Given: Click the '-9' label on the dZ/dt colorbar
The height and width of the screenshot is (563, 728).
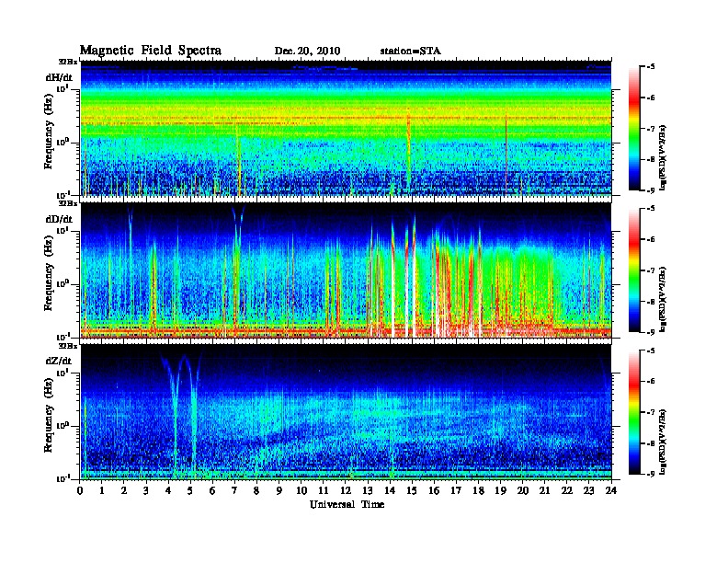Looking at the screenshot, I should point(650,474).
